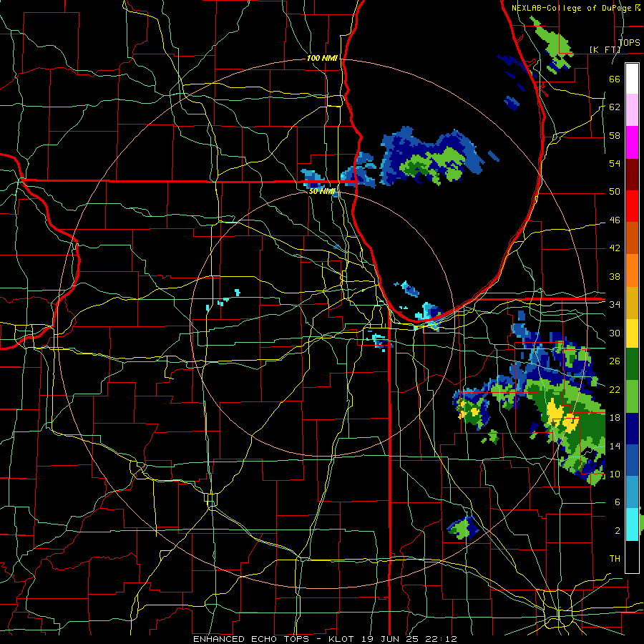Select the navy blue legend swatch

tap(632, 429)
